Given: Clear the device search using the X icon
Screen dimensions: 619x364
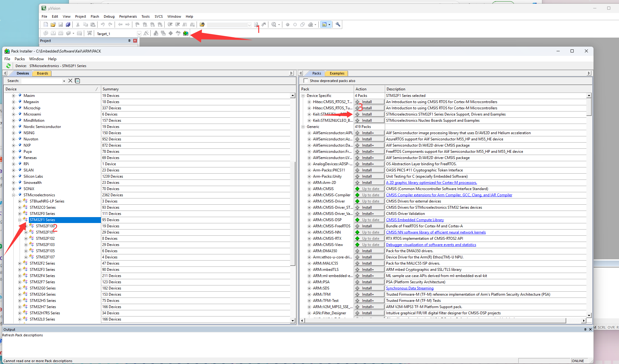Looking at the screenshot, I should [x=70, y=81].
